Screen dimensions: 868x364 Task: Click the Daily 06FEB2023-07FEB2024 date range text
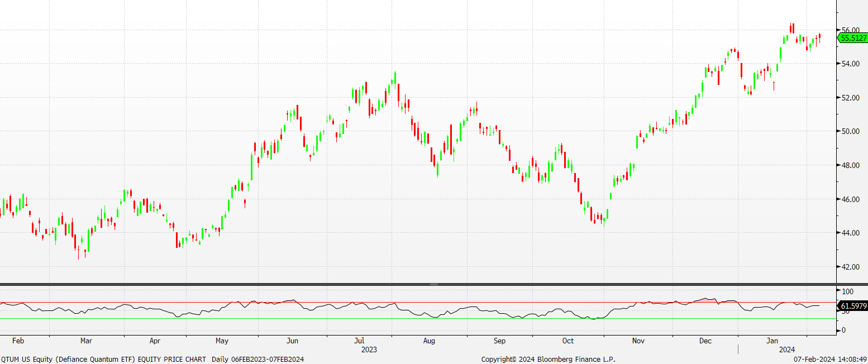[258, 360]
